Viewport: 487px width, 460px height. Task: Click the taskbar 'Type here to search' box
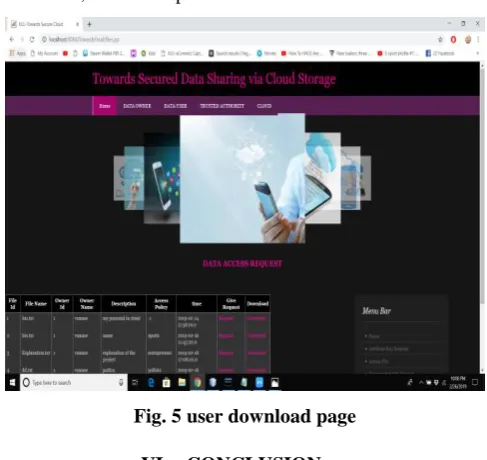click(74, 382)
